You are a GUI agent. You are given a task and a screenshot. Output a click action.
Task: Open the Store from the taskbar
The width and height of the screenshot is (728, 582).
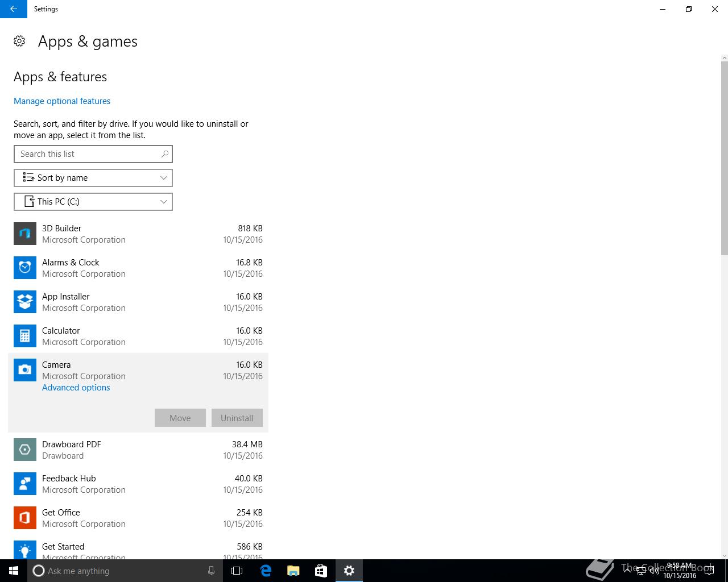click(x=321, y=571)
